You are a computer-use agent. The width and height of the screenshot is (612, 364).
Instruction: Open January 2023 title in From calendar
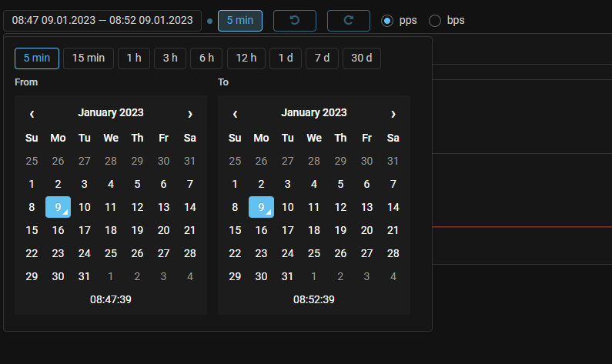point(111,113)
